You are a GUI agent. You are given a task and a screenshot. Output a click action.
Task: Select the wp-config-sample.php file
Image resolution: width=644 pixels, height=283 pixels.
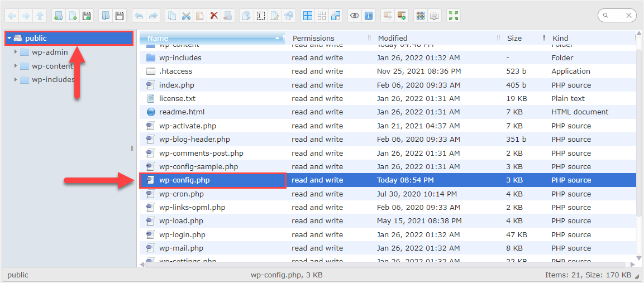[387, 166]
